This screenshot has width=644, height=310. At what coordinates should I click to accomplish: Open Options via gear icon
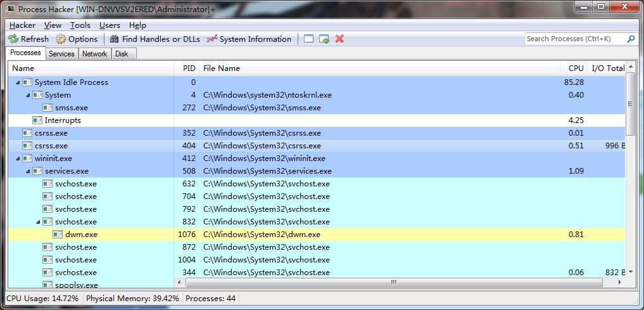pos(61,39)
